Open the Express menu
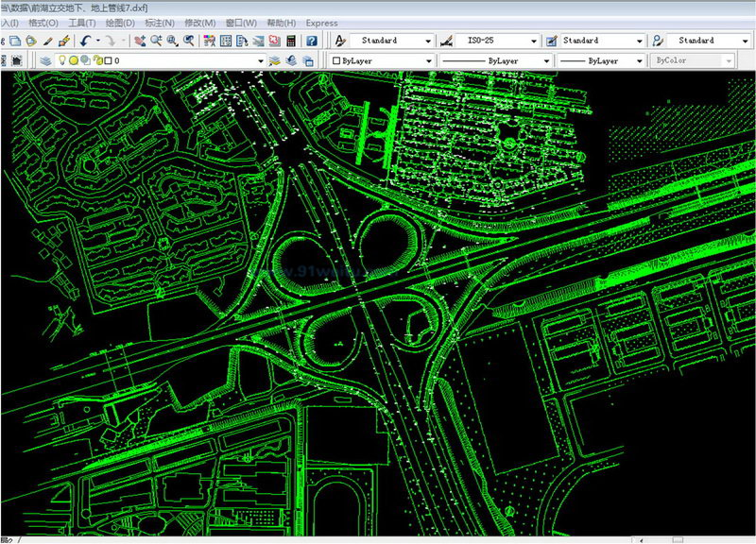Viewport: 756px width, 544px height. click(322, 23)
